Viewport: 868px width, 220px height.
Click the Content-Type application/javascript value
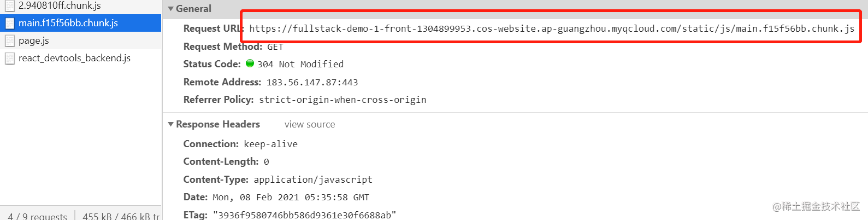(313, 180)
